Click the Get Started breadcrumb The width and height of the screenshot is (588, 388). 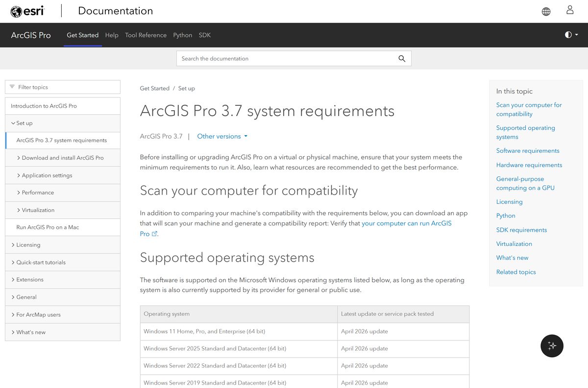click(154, 88)
